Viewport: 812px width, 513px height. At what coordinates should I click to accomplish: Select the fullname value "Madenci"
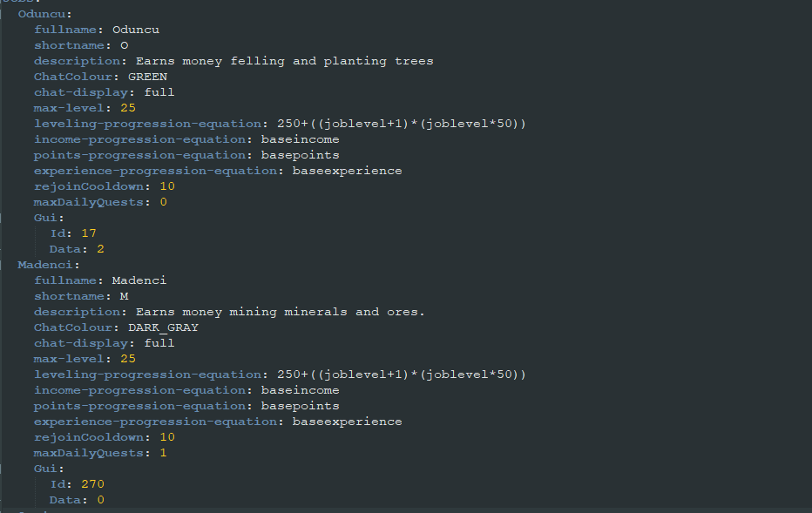(139, 280)
